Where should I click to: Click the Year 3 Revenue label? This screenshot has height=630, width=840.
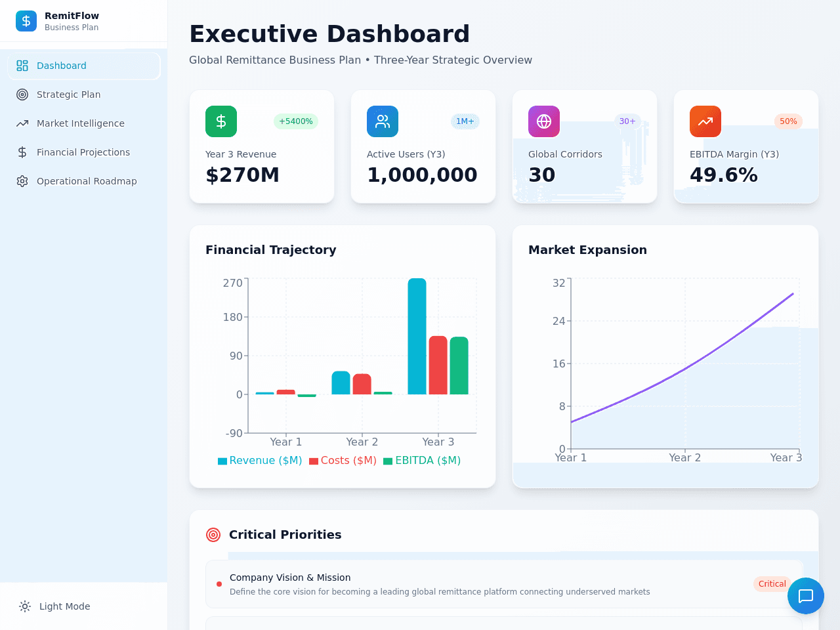tap(241, 154)
